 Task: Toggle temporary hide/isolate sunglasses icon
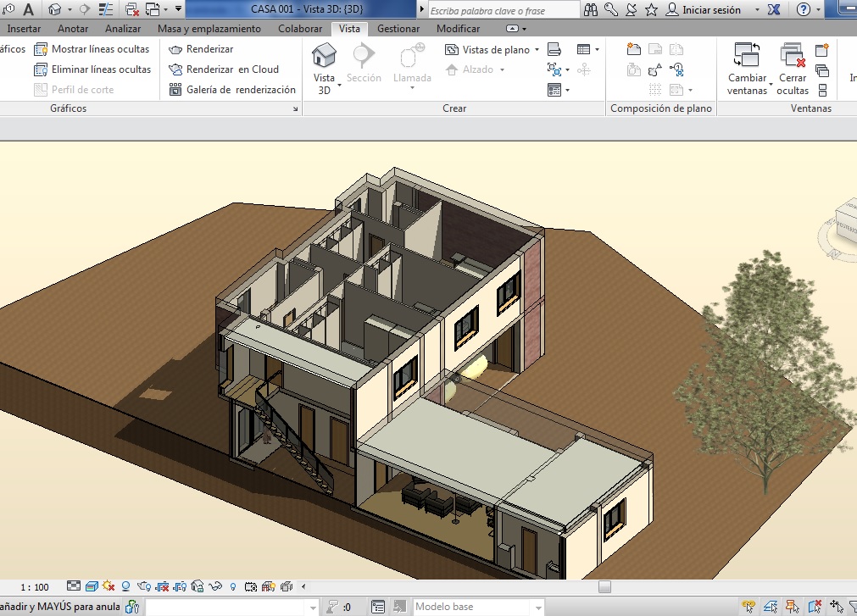(216, 586)
